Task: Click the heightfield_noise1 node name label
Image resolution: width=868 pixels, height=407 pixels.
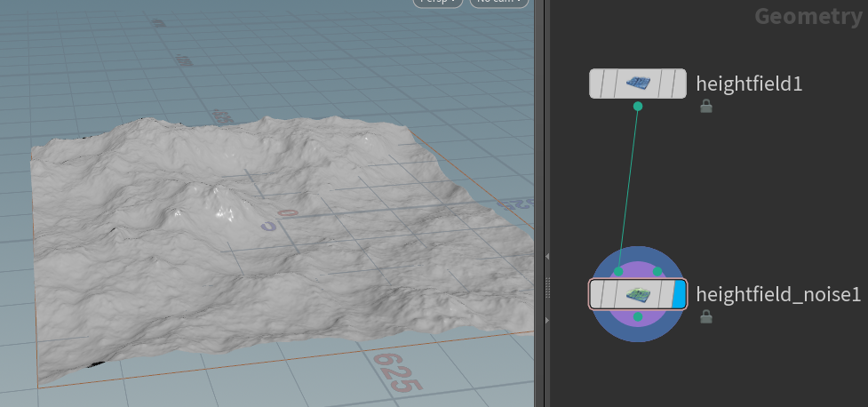Action: tap(778, 295)
